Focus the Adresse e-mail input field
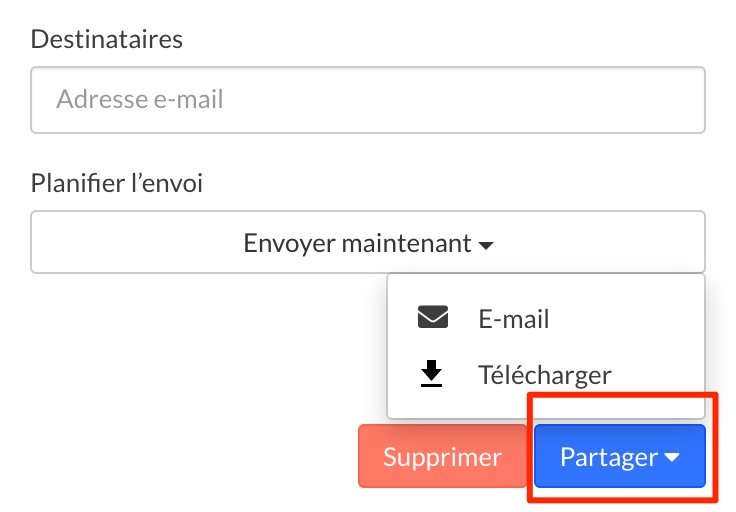736x512 pixels. 368,100
